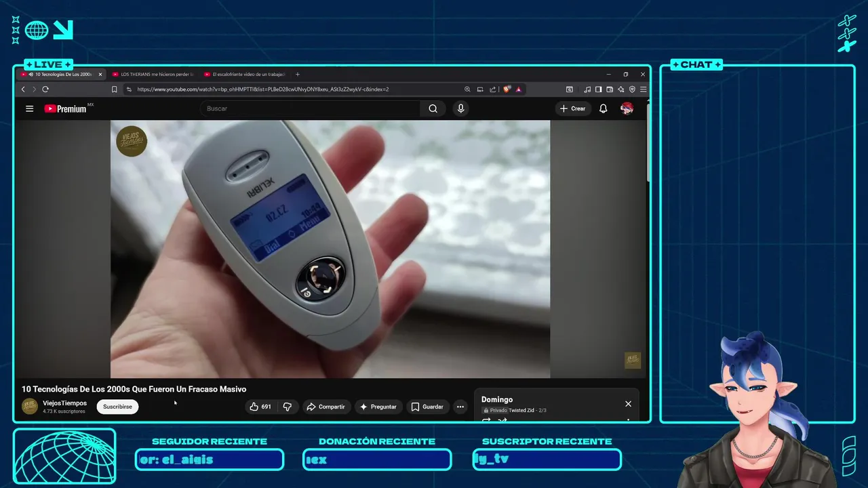Close the '10 Tecnologías De Los 2000s' tab

[x=100, y=75]
